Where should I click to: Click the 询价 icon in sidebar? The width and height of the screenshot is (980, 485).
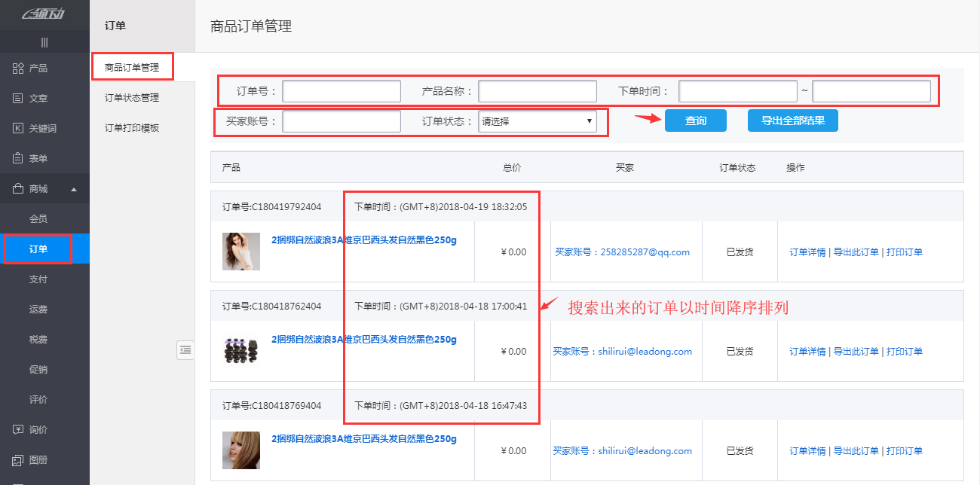pyautogui.click(x=18, y=430)
